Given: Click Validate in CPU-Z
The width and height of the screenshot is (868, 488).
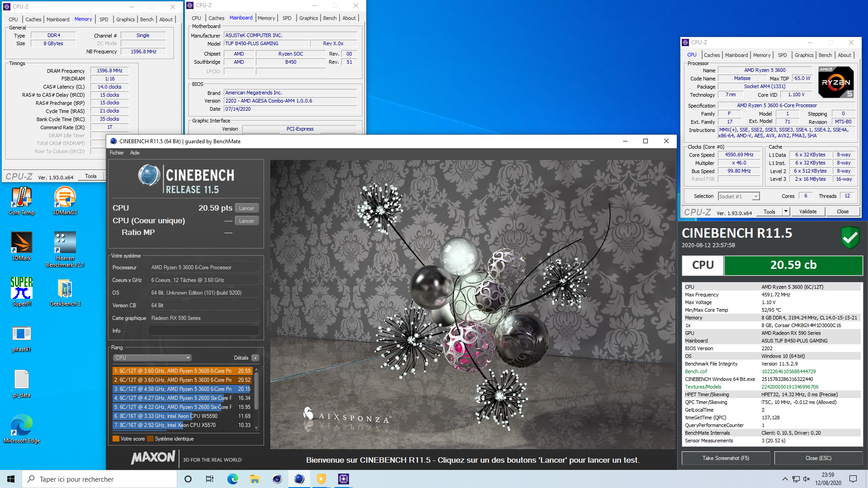Looking at the screenshot, I should tap(807, 211).
